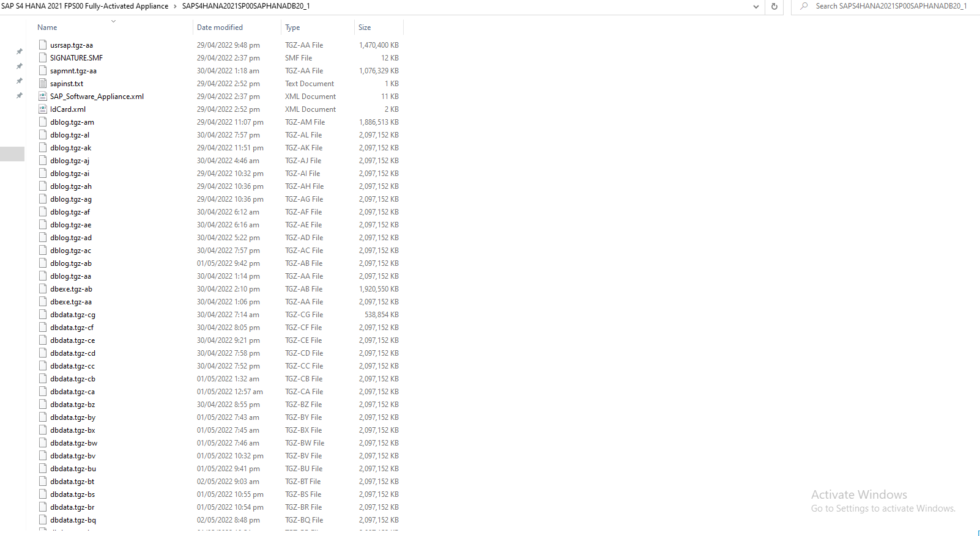Select the dbdata.tgz-cc file name
Viewport: 980px width, 536px height.
[x=73, y=366]
